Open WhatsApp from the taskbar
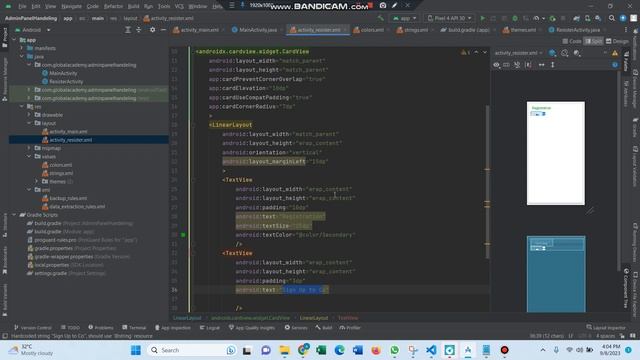The height and width of the screenshot is (360, 640). coord(394,350)
